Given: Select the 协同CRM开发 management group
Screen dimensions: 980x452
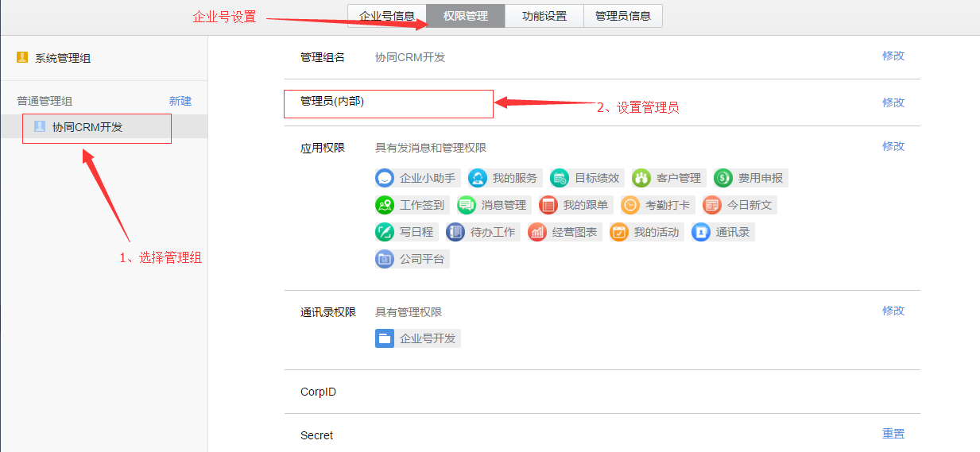Looking at the screenshot, I should pyautogui.click(x=87, y=127).
